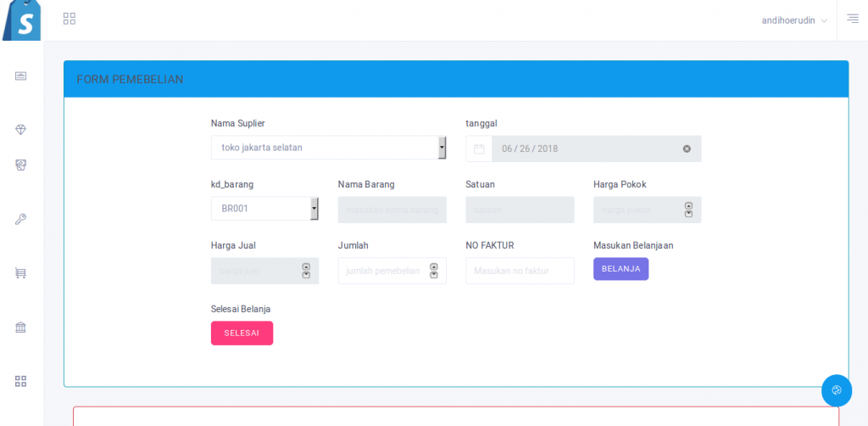Screen dimensions: 868x426
Task: Click the Nama Barang input field
Action: pyautogui.click(x=392, y=210)
